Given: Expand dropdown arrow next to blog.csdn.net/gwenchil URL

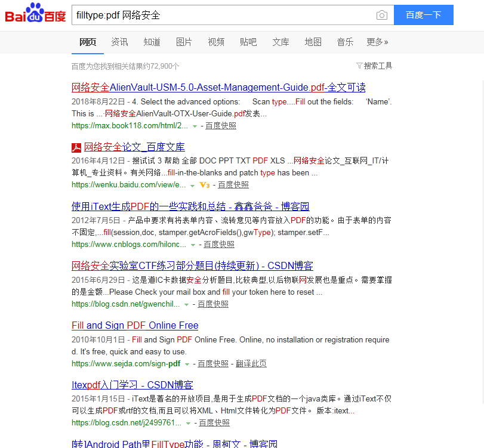Looking at the screenshot, I should pos(186,304).
